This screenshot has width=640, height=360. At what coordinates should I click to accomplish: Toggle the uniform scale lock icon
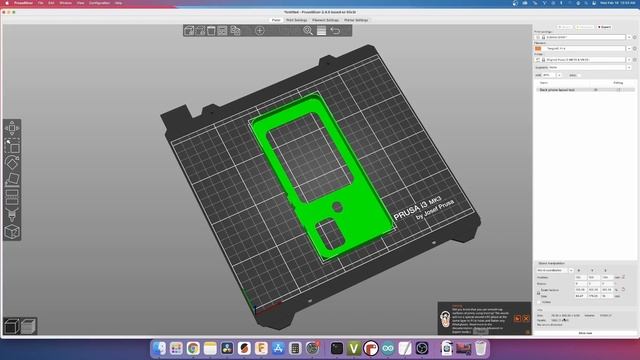point(538,293)
